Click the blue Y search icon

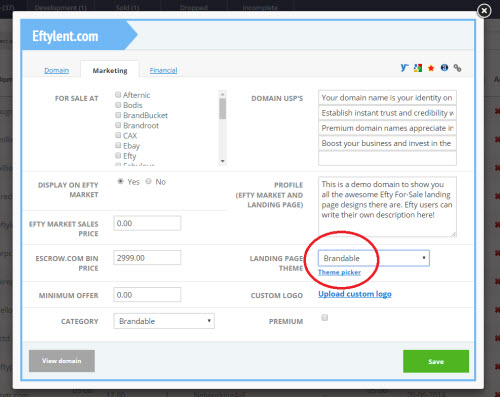click(404, 68)
